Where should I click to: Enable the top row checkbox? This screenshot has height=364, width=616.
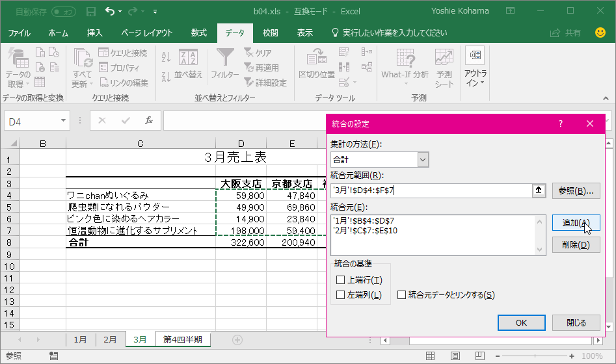point(340,280)
